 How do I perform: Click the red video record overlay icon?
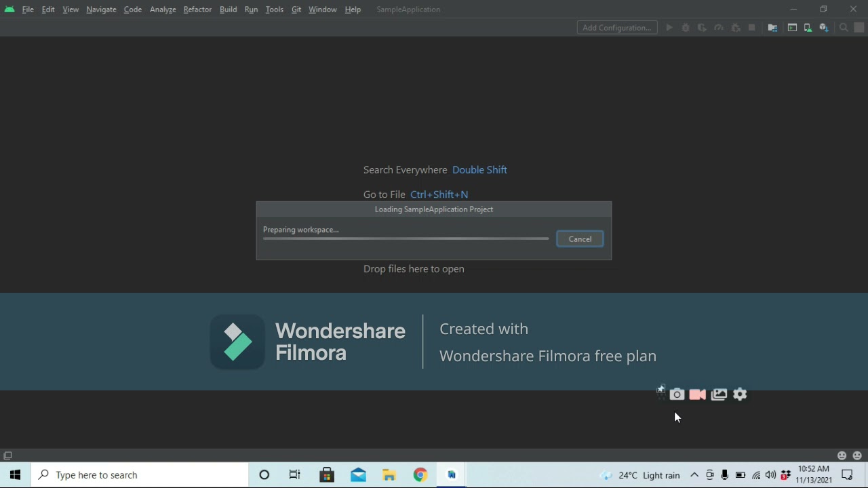pos(698,394)
